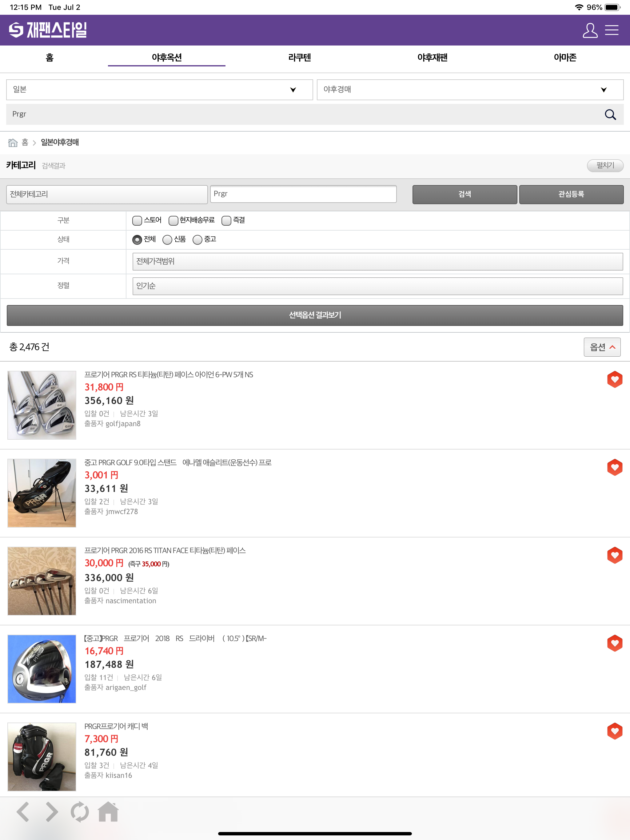Tap seller name nascimentation
630x840 pixels.
[x=131, y=601]
